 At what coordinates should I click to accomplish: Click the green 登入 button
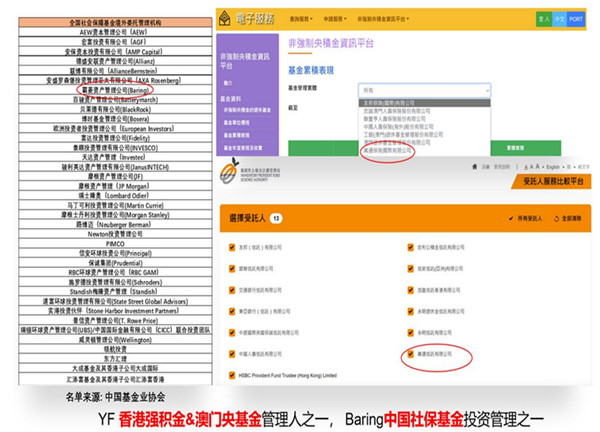pos(544,19)
